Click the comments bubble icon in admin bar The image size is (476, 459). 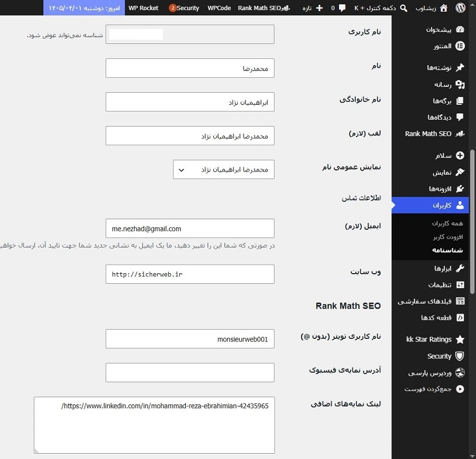pos(342,8)
